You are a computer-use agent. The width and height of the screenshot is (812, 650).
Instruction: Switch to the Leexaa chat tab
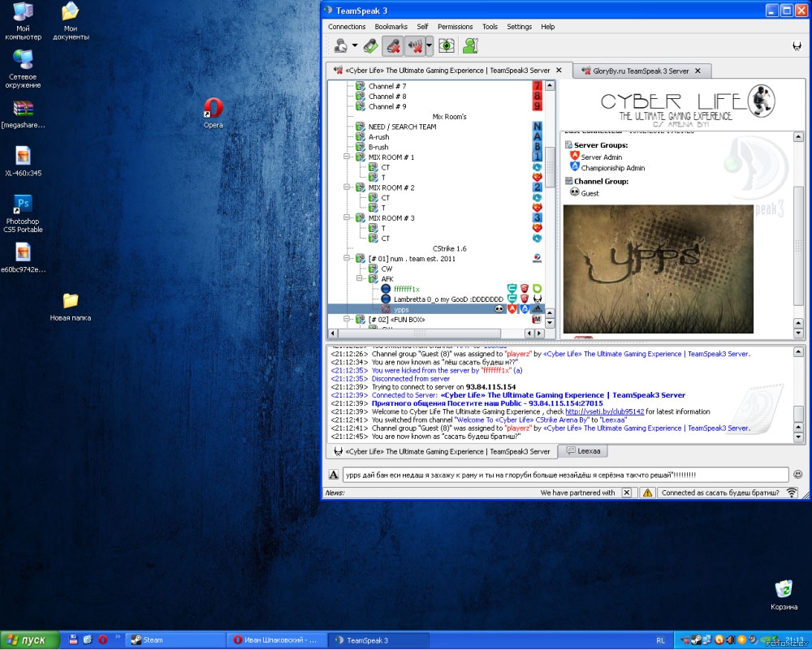pos(582,451)
